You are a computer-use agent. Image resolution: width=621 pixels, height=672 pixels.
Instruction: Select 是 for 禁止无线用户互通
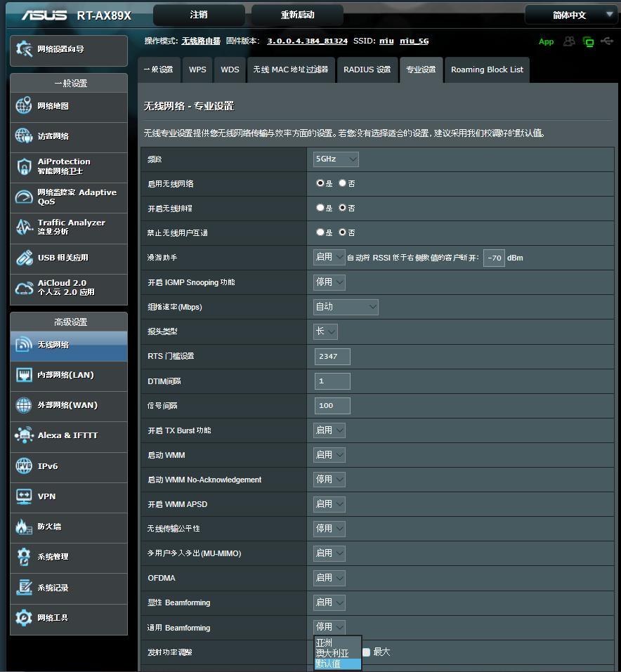click(x=320, y=232)
